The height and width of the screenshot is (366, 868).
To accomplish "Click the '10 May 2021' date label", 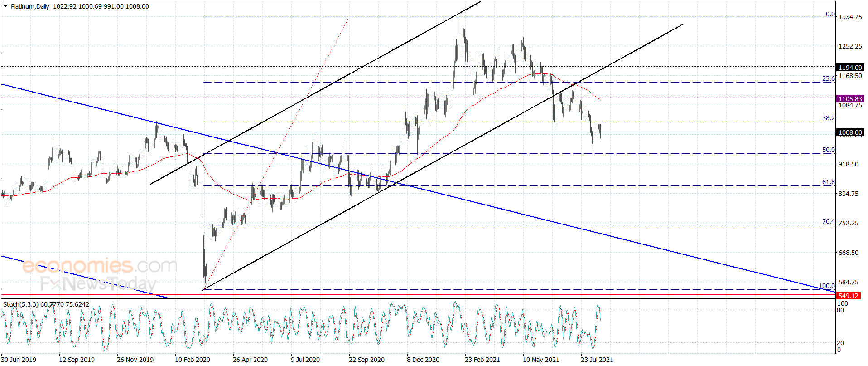I will pos(541,360).
